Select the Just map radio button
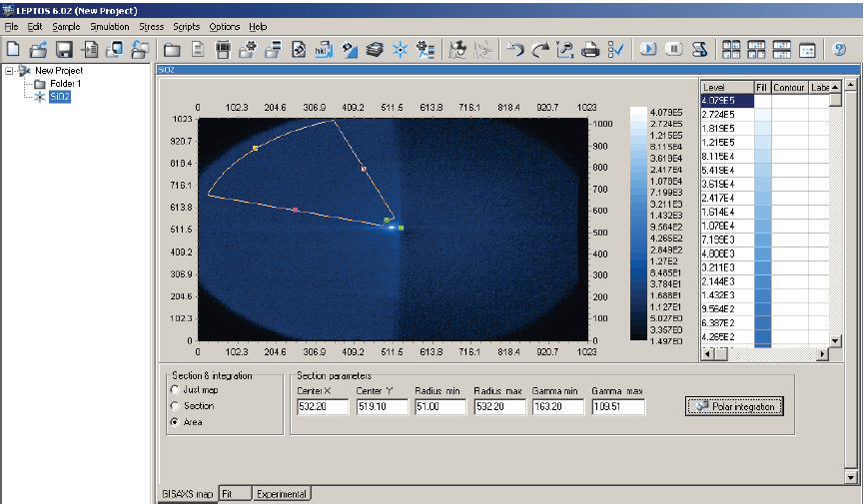The width and height of the screenshot is (864, 504). point(176,389)
